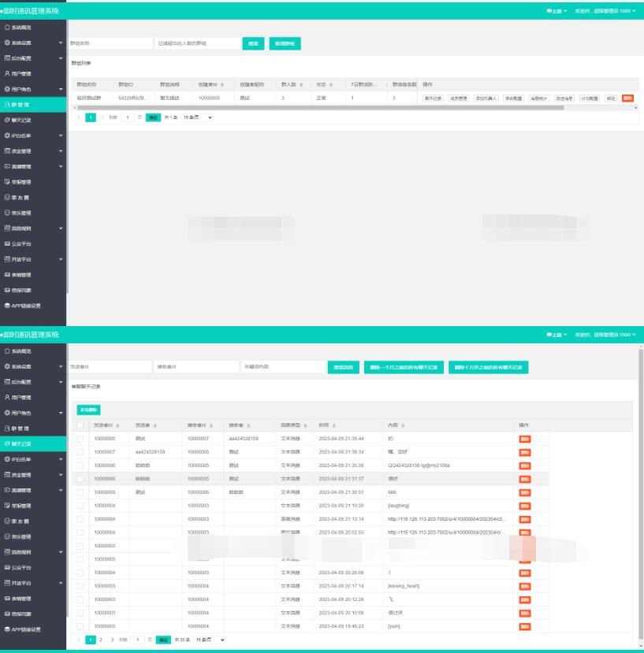Open the 主题 theme dropdown on the chat records page

pyautogui.click(x=556, y=335)
